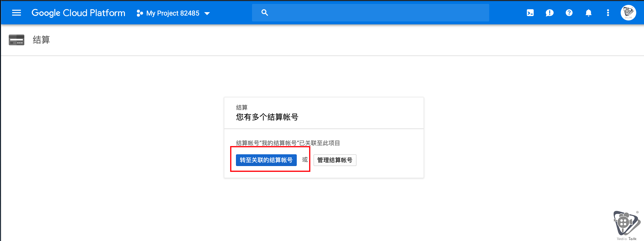Click the billing credit card icon

(17, 40)
